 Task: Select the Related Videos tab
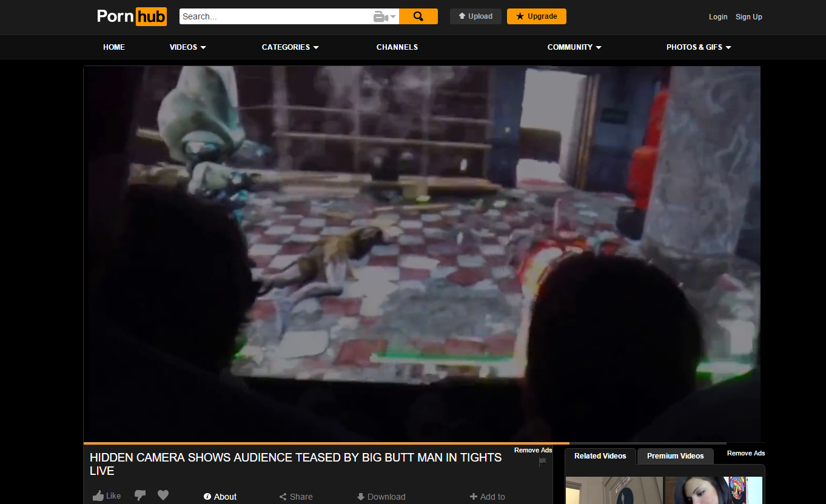click(600, 456)
